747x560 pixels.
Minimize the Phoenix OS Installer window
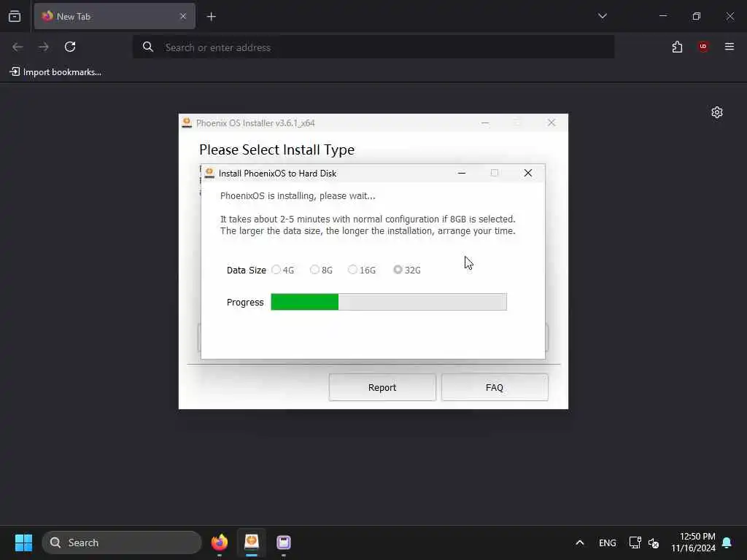click(485, 122)
